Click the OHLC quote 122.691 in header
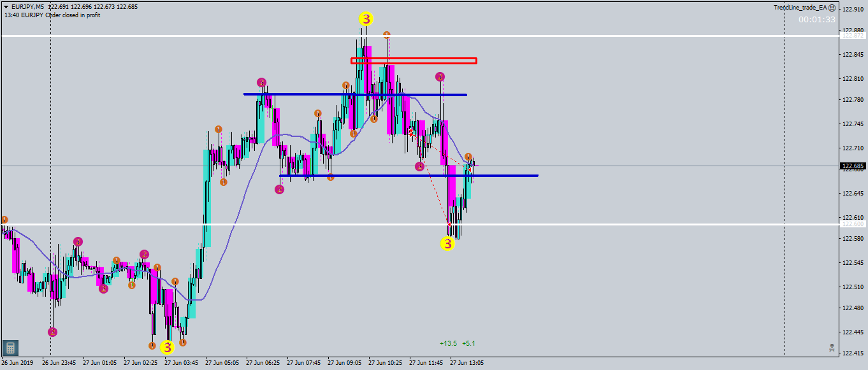This screenshot has width=868, height=370. pyautogui.click(x=57, y=7)
